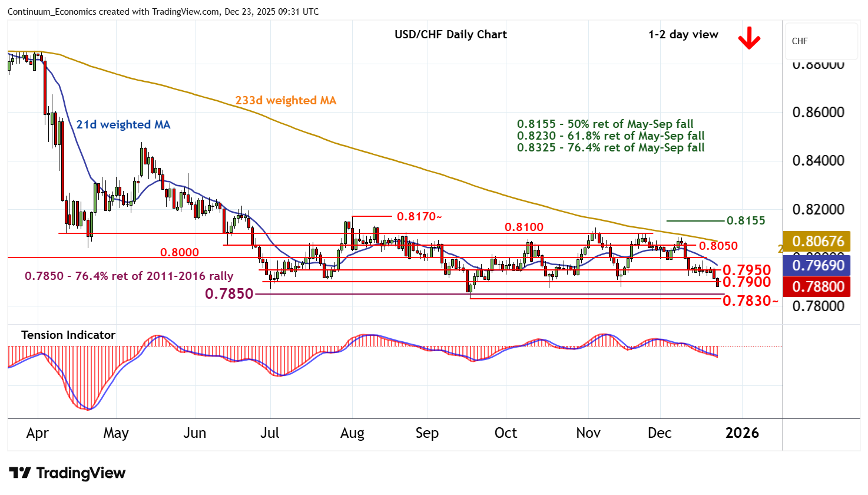The image size is (868, 495).
Task: Click the 0.8155 retracement level label
Action: tap(746, 221)
